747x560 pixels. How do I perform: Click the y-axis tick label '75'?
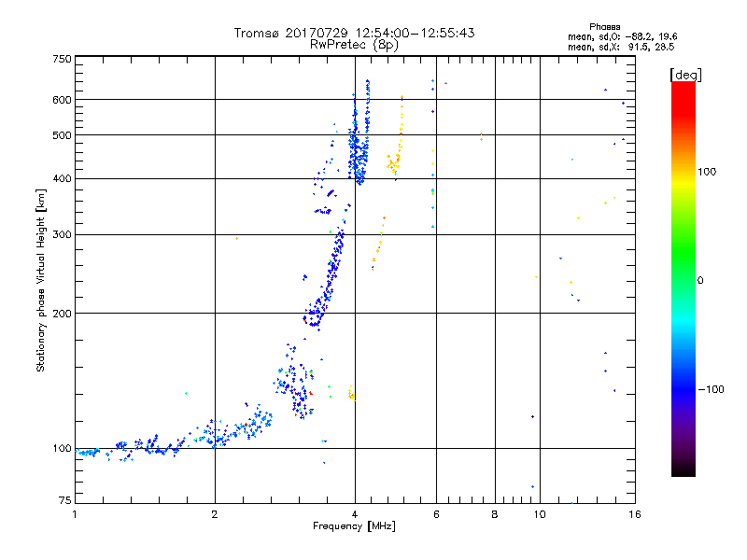(x=65, y=500)
